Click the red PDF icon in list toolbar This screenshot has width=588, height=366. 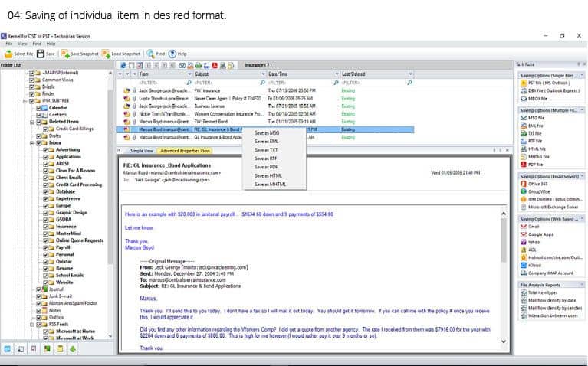(x=215, y=66)
